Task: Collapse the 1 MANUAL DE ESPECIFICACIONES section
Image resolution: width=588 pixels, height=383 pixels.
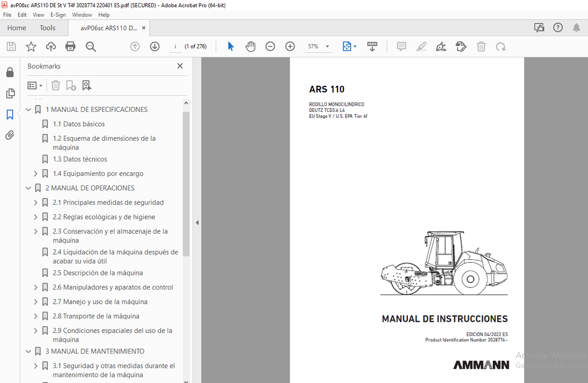Action: point(28,109)
